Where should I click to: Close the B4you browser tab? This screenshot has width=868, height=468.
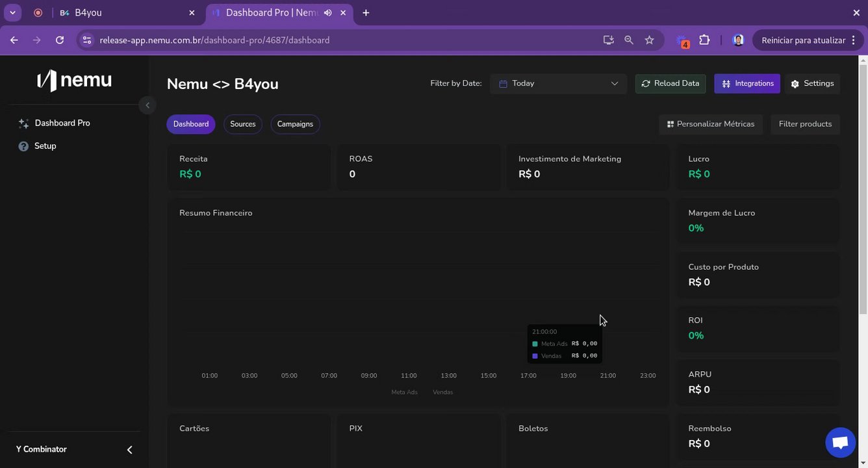tap(192, 12)
